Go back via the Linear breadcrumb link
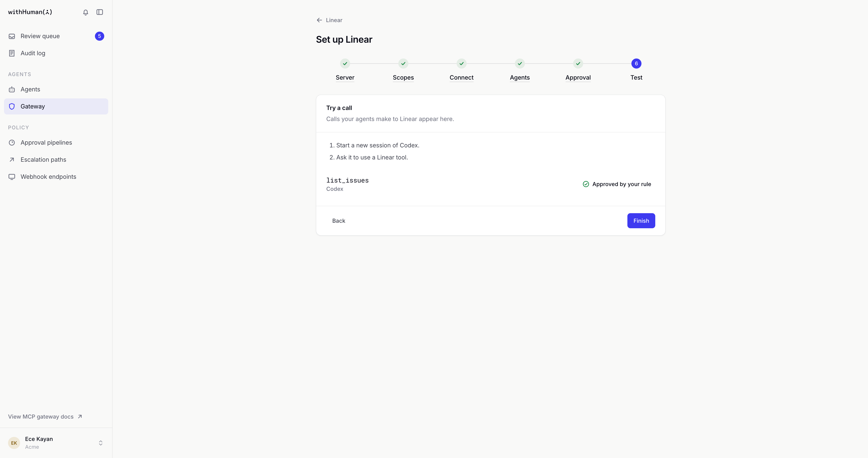868x458 pixels. tap(330, 20)
